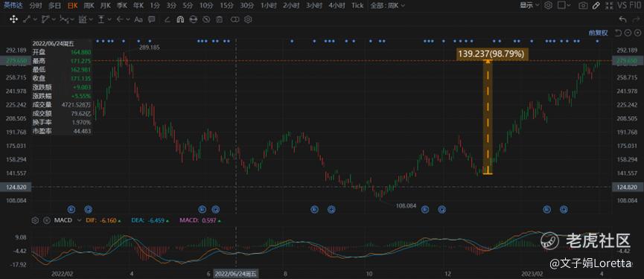
Task: Switch to 多日 multi-day tab
Action: click(x=54, y=5)
